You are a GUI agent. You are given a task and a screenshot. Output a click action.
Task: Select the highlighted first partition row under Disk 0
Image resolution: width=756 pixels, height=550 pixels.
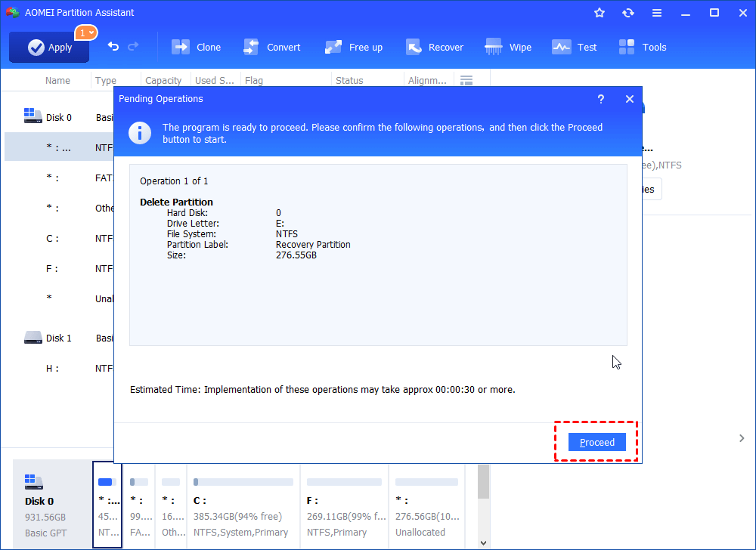point(59,147)
